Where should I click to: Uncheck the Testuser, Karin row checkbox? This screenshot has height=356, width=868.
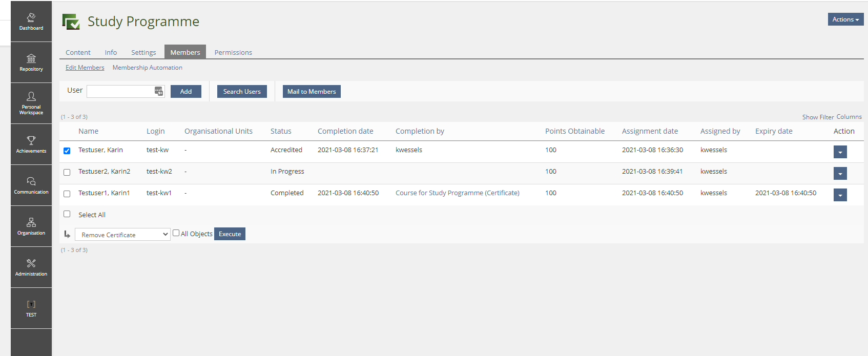point(67,151)
